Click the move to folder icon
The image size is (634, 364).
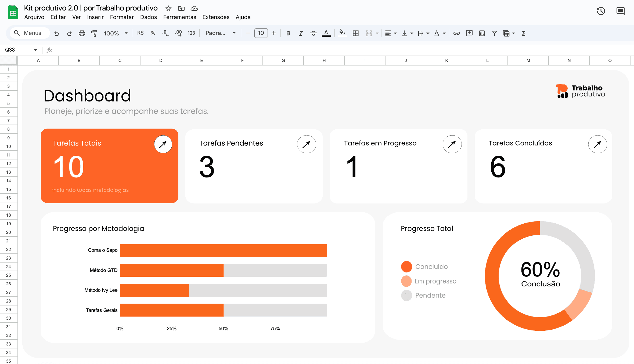pyautogui.click(x=181, y=9)
